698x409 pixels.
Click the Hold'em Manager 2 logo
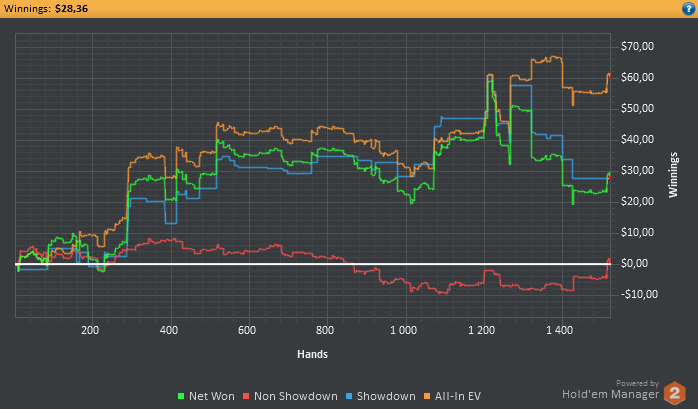pos(674,393)
